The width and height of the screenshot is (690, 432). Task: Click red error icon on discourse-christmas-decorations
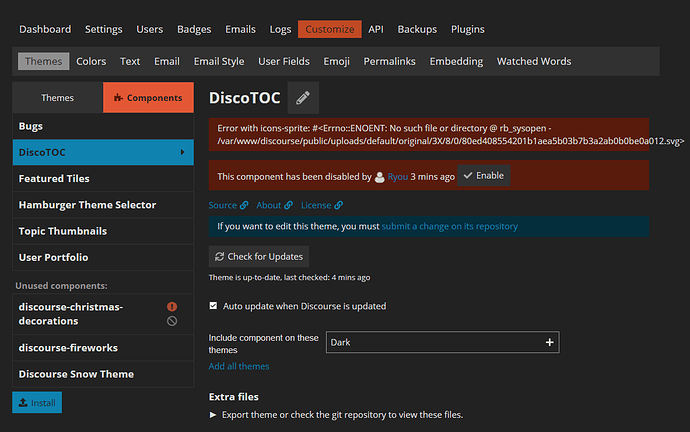click(x=172, y=307)
